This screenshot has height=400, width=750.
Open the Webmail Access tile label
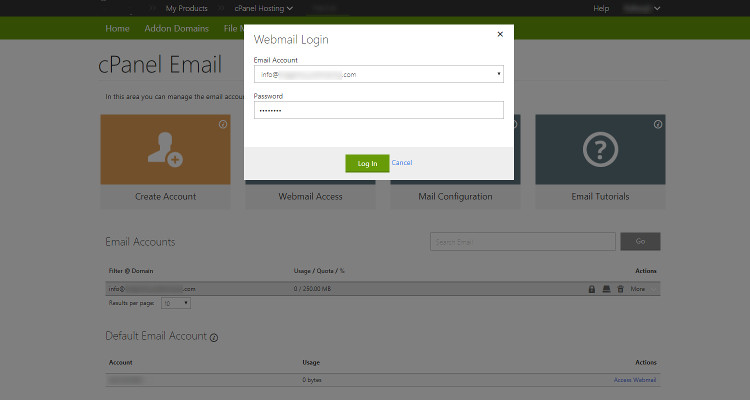point(310,196)
